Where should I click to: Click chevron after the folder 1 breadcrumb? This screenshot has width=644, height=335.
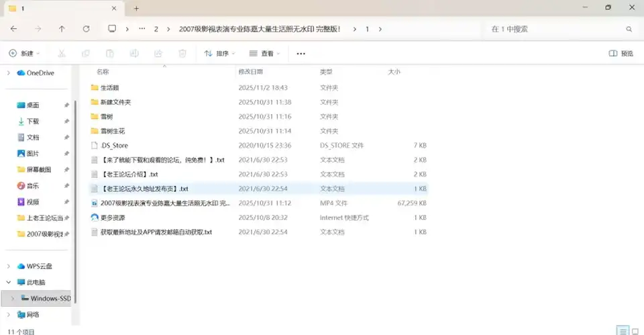click(380, 29)
